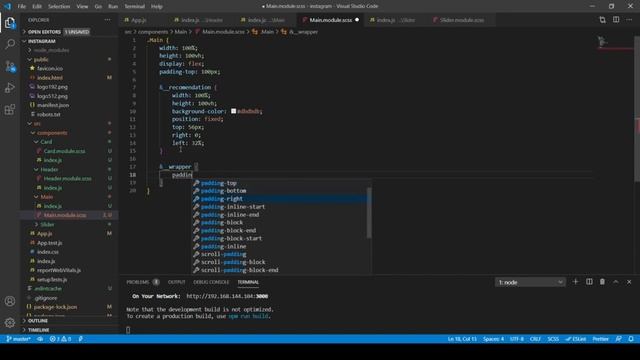Click the Explorer more actions ellipsis
Image resolution: width=640 pixels, height=360 pixels.
107,20
